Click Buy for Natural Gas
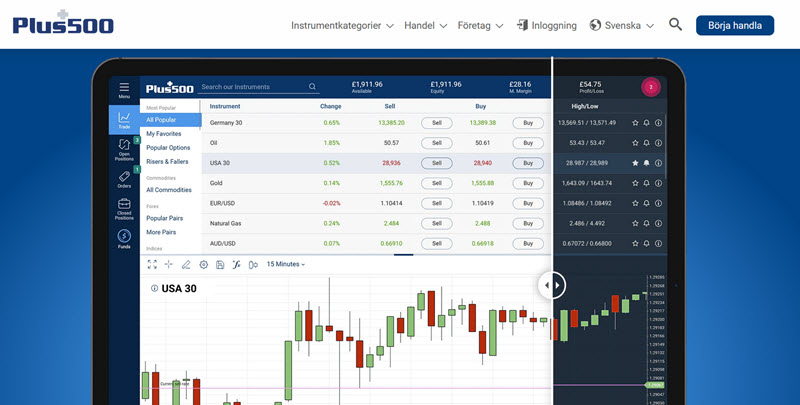The image size is (800, 405). coord(528,223)
